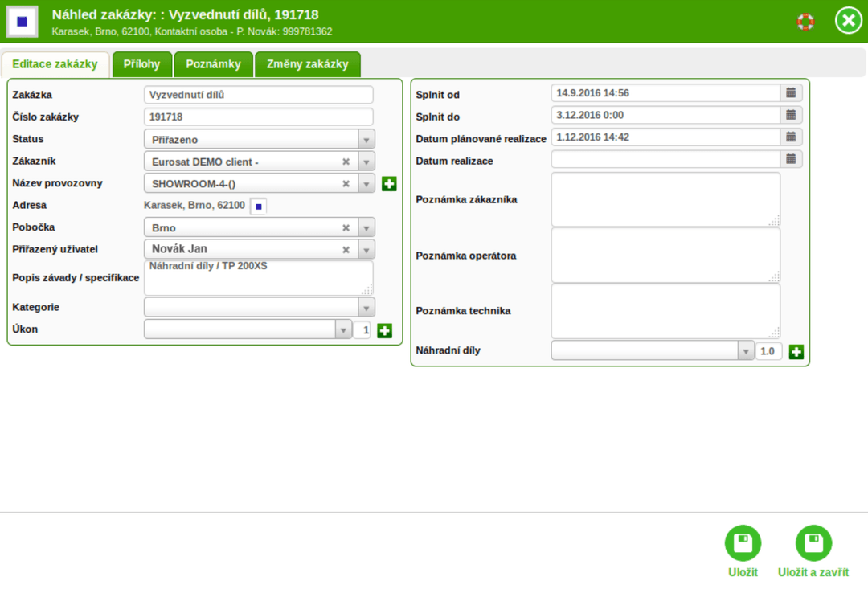Open the calendar for Datum realizace

(x=791, y=159)
